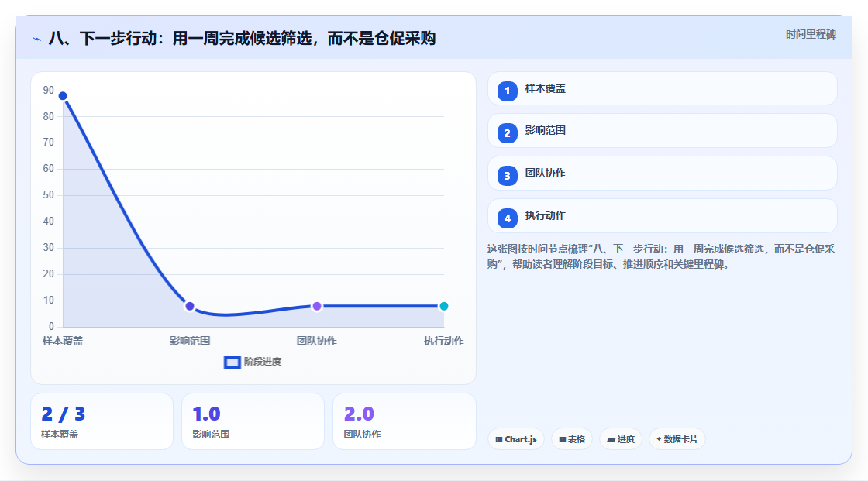
Task: Select the 团队协作 milestone row
Action: point(662,174)
